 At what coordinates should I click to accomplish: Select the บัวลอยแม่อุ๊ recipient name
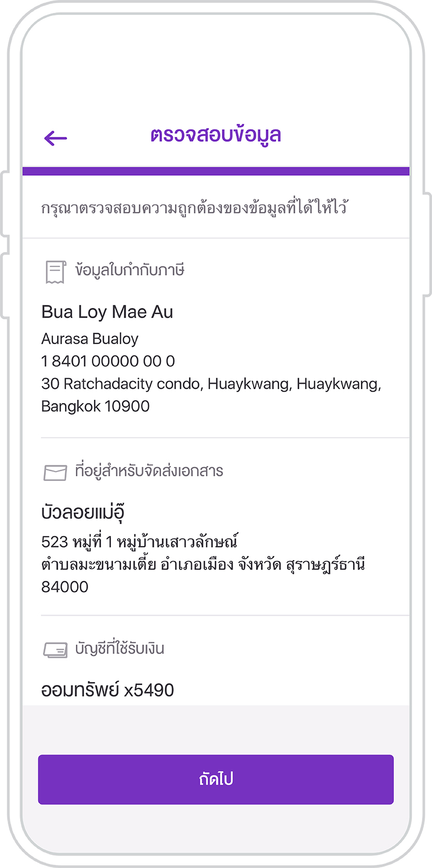83,512
